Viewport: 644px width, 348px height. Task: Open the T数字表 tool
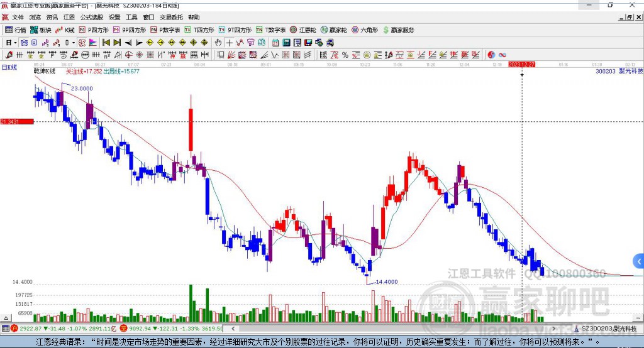pos(270,30)
